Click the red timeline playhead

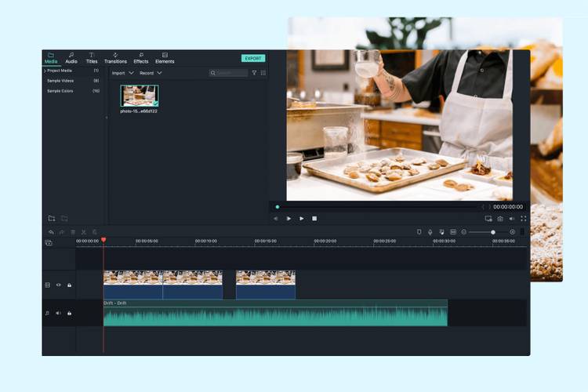(x=103, y=240)
